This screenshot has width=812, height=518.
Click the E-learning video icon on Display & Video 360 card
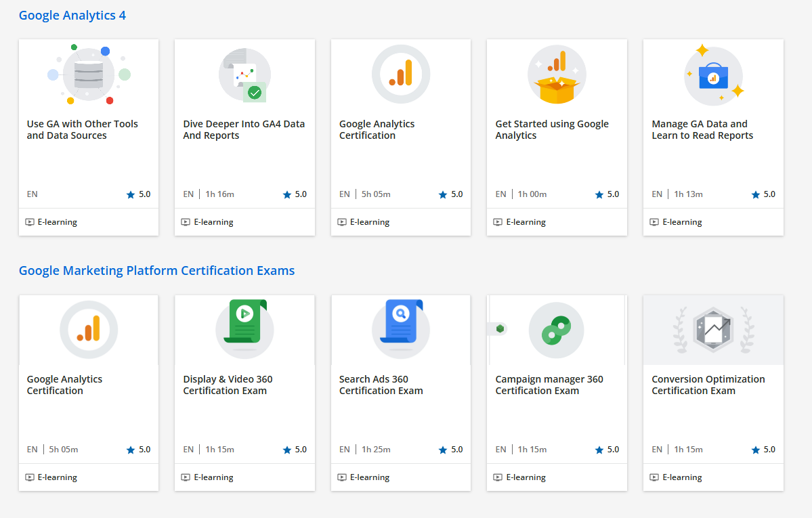[186, 477]
